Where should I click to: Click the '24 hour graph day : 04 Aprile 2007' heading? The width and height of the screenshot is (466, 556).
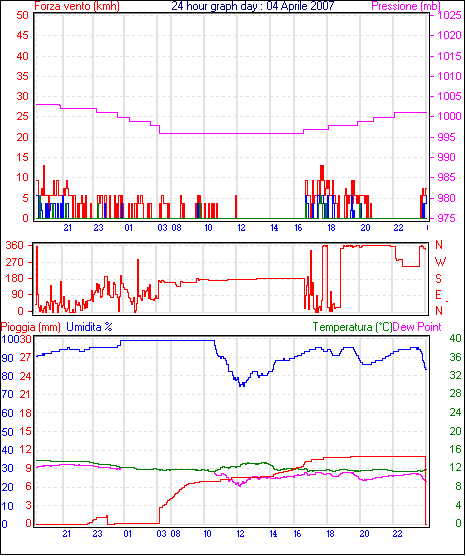tap(253, 6)
